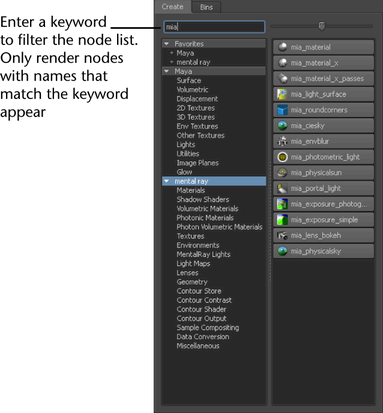The height and width of the screenshot is (413, 383).
Task: Create a mia_lens_bokeh node
Action: (x=323, y=236)
